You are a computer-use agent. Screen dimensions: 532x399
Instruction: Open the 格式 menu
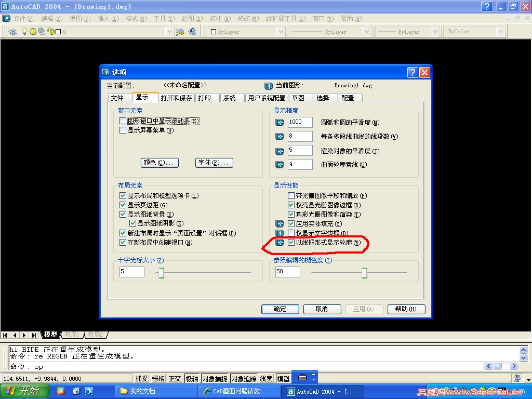[x=136, y=19]
